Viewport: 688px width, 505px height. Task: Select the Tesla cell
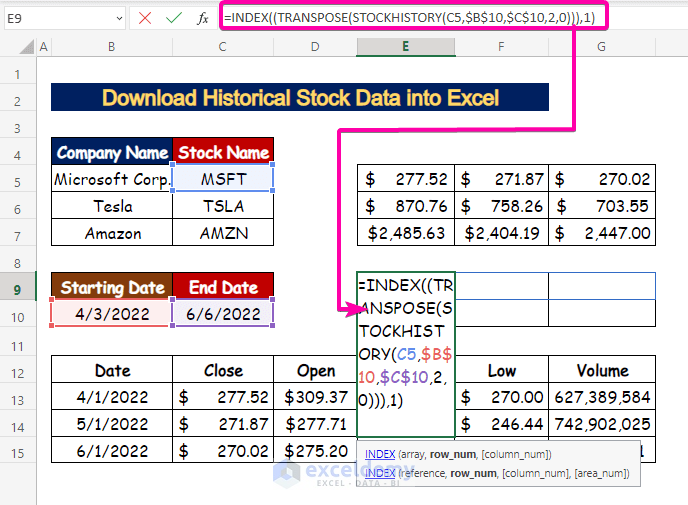(x=112, y=206)
